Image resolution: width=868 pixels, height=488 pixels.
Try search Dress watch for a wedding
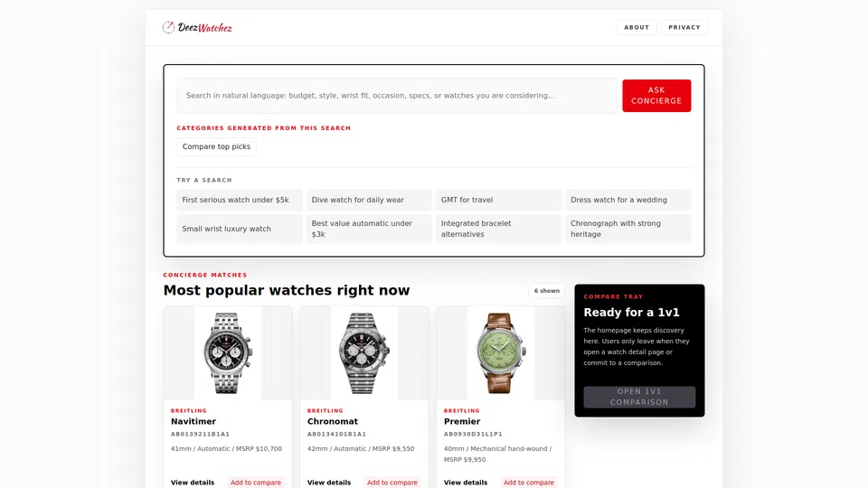(x=628, y=200)
